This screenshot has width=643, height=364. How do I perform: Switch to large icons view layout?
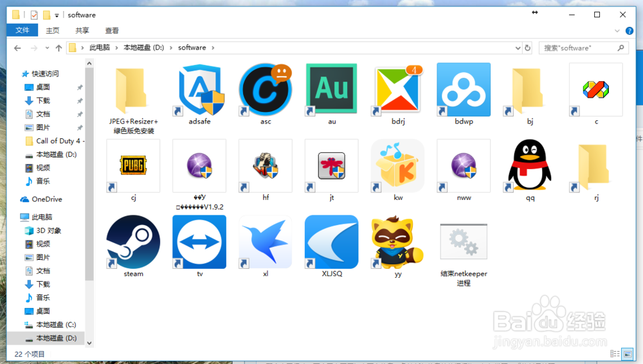pos(627,354)
